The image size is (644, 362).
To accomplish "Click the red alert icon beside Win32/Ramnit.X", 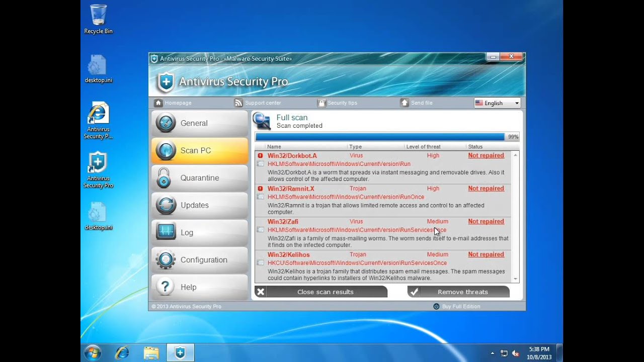I will coord(260,189).
